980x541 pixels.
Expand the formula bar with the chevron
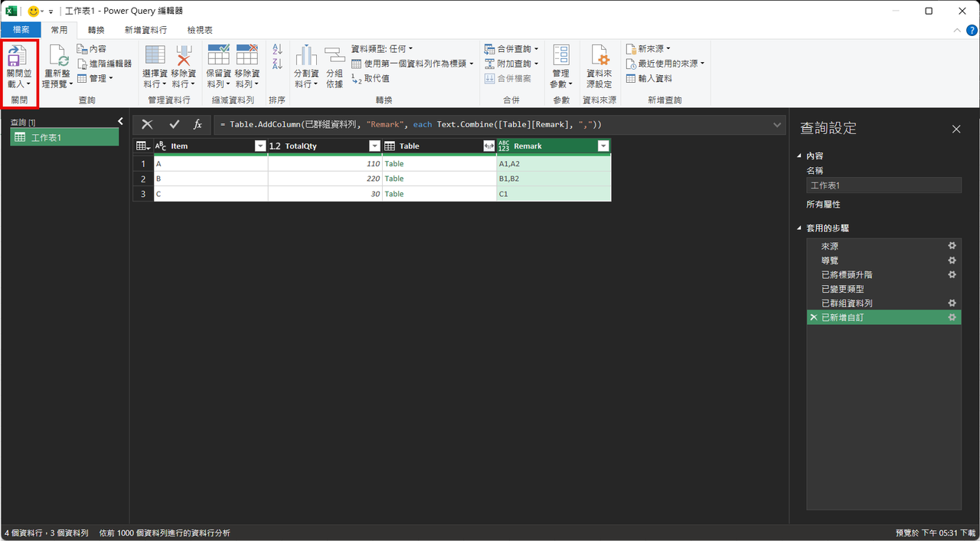pyautogui.click(x=778, y=124)
